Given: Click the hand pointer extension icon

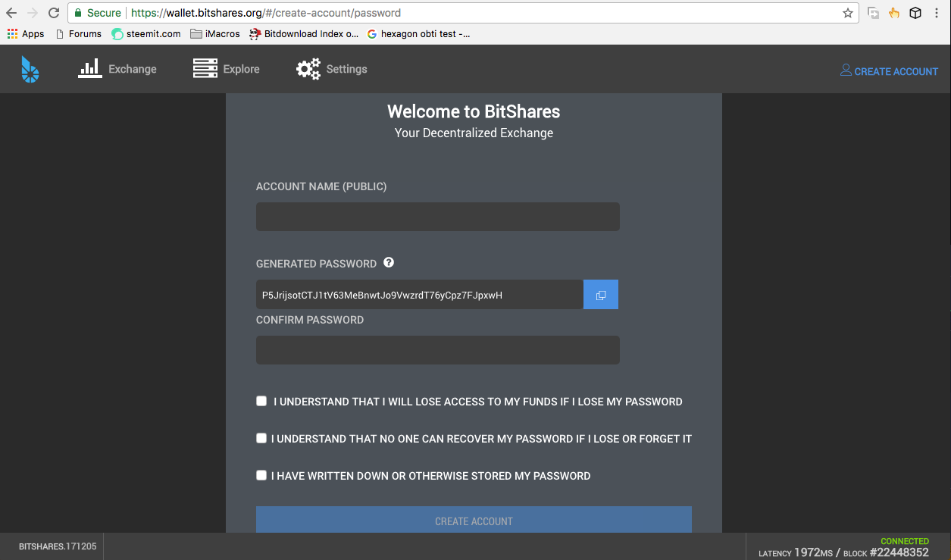Looking at the screenshot, I should click(894, 13).
